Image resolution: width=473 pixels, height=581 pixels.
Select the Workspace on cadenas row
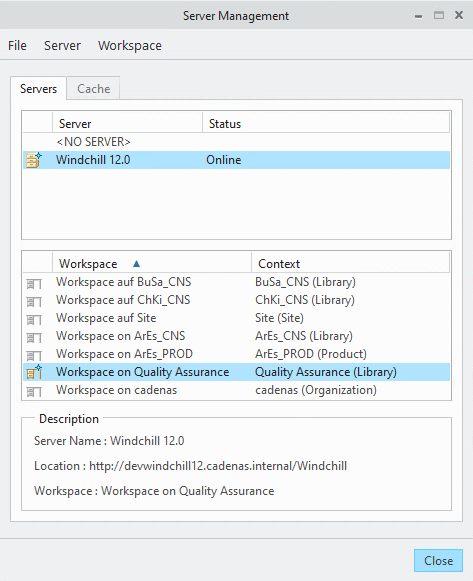(x=236, y=390)
